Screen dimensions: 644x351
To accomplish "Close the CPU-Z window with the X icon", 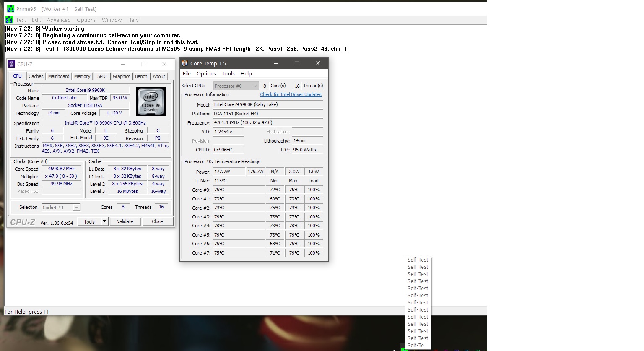I will point(164,64).
